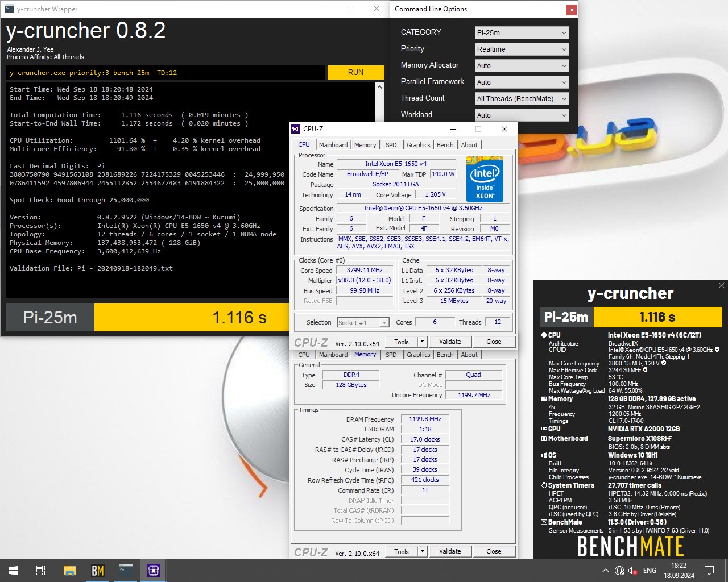Expand the Memory Allocator dropdown
Screen dimensions: 728x582
click(x=522, y=66)
